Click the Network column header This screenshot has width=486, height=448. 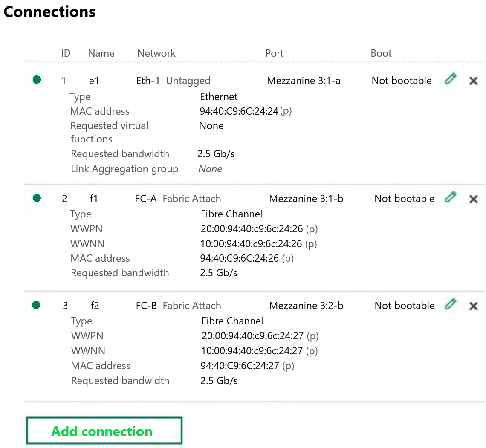pos(156,53)
